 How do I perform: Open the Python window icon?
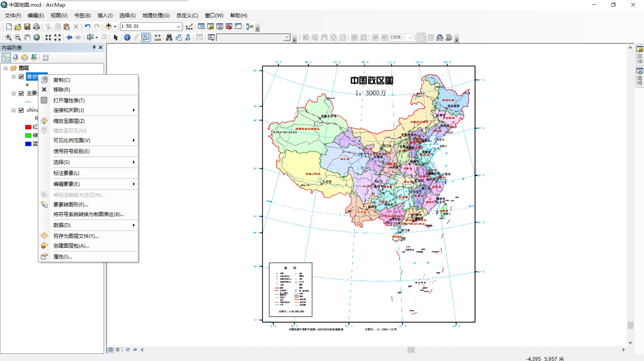tap(238, 27)
